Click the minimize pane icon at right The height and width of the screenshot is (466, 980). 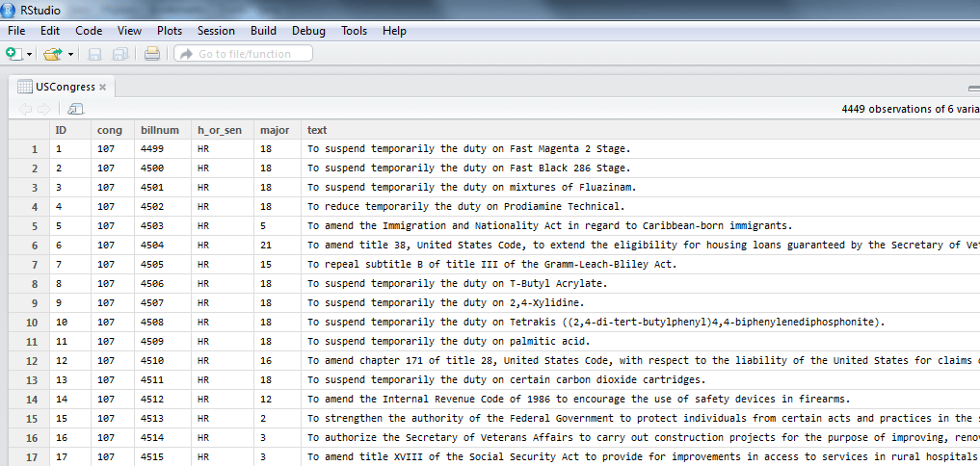974,88
